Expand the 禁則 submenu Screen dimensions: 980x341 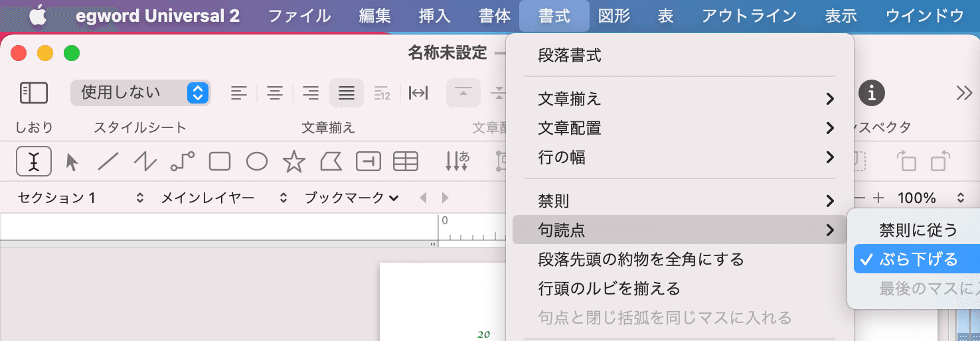[680, 200]
